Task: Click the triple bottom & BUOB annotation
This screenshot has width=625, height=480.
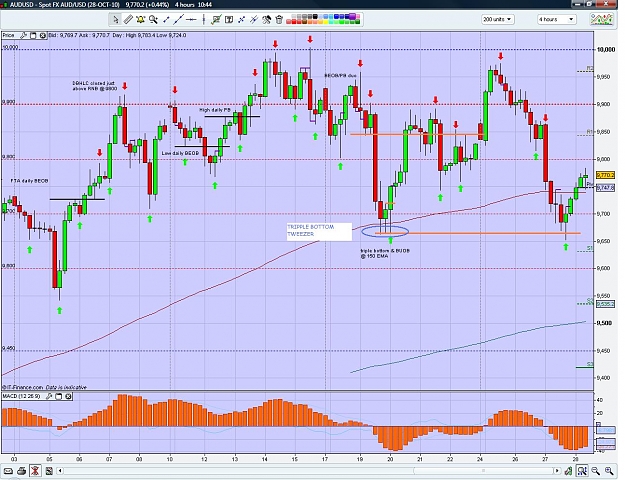Action: coord(385,253)
